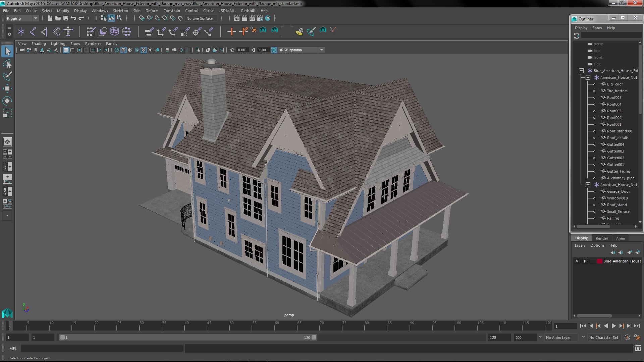Click the Redo arrow icon
Viewport: 644px width, 362px height.
tap(81, 18)
